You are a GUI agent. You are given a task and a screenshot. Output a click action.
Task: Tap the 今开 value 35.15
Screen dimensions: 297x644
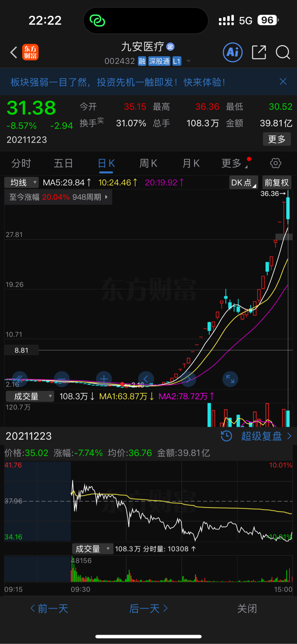(x=135, y=107)
